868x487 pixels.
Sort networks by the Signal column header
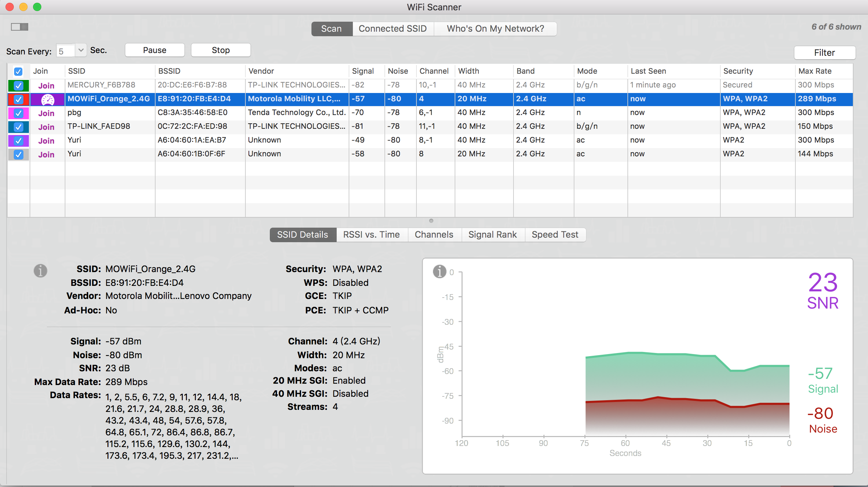[363, 71]
